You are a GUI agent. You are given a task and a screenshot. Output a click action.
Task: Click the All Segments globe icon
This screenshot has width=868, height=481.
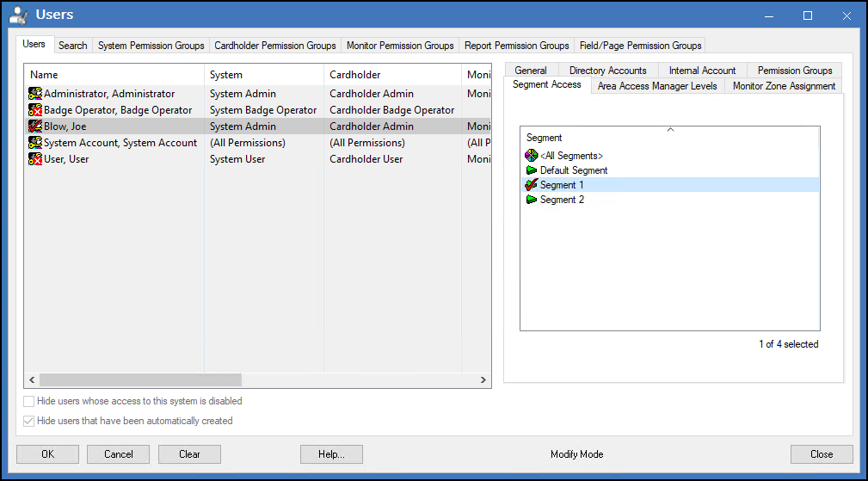(532, 156)
